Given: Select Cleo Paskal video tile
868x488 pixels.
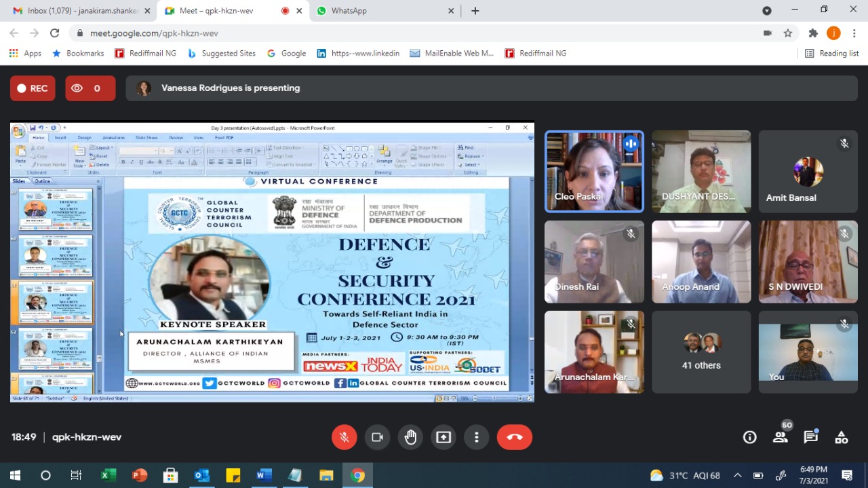Looking at the screenshot, I should click(x=594, y=172).
